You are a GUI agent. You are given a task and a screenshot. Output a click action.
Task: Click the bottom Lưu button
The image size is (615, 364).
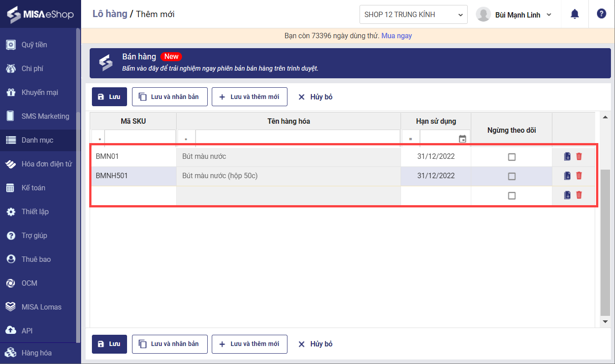point(109,344)
